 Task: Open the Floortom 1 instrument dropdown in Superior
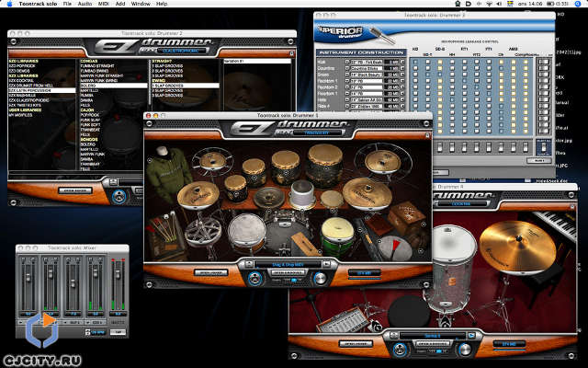(366, 94)
